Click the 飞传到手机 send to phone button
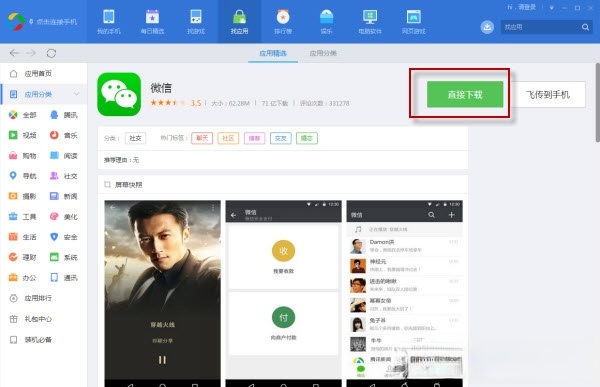This screenshot has height=387, width=600. [x=548, y=94]
